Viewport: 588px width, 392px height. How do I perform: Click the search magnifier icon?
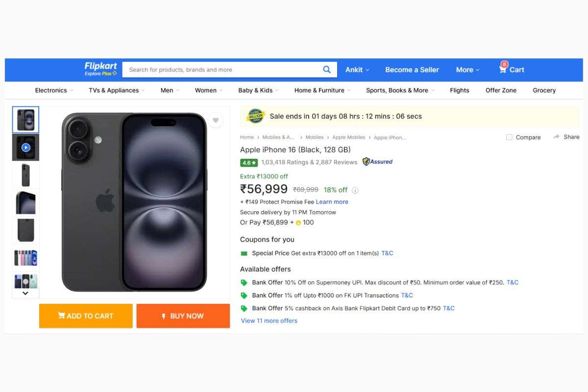(x=326, y=70)
